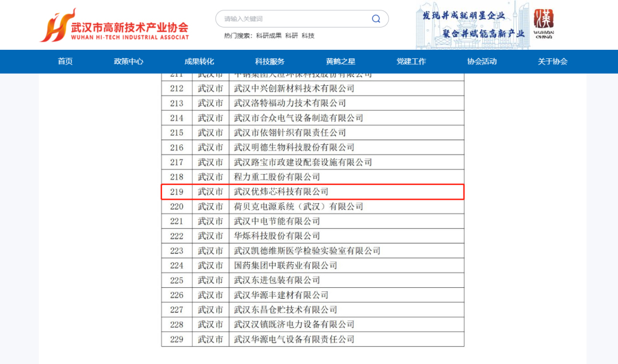Screen dimensions: 618x364
Task: Click the search magnifier icon
Action: coord(376,19)
